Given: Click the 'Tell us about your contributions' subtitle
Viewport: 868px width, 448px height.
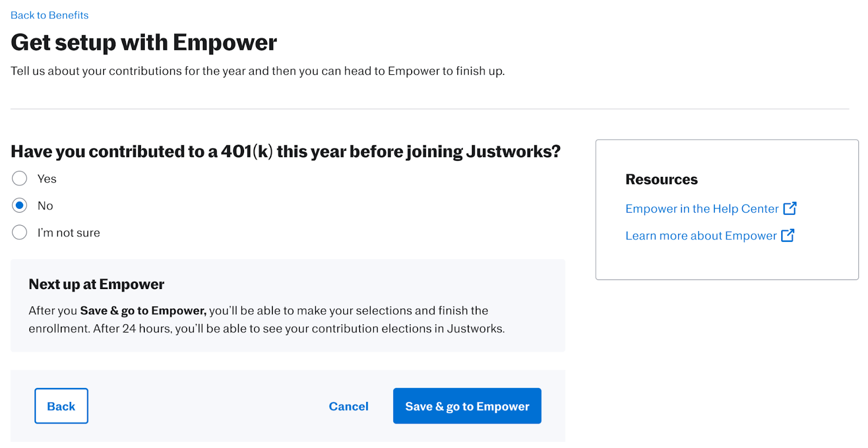Looking at the screenshot, I should point(258,71).
